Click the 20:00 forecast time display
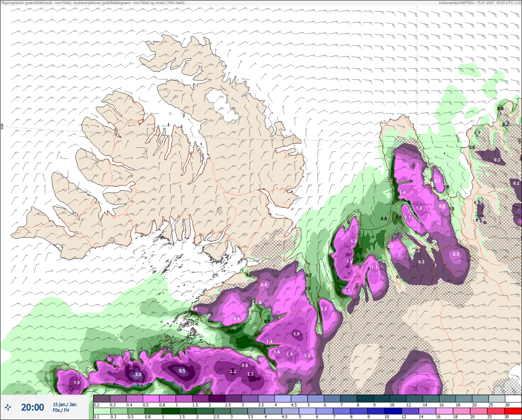Image resolution: width=522 pixels, height=420 pixels. point(33,407)
